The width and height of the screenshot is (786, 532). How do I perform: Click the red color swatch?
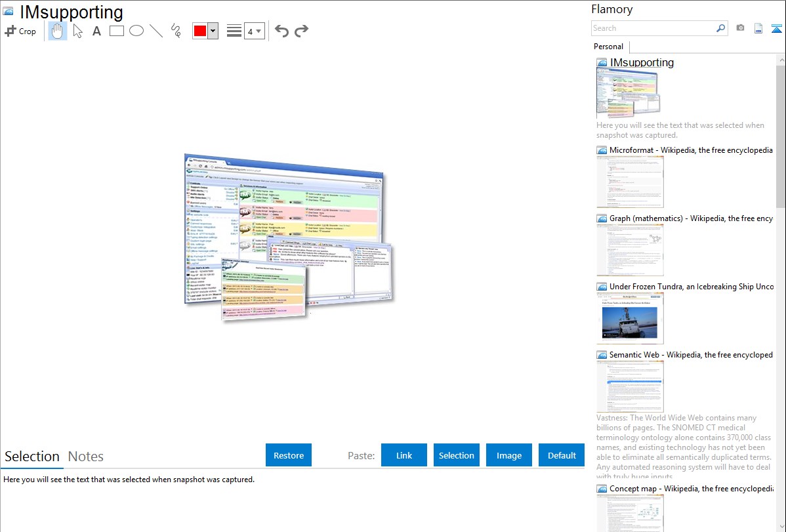coord(200,31)
